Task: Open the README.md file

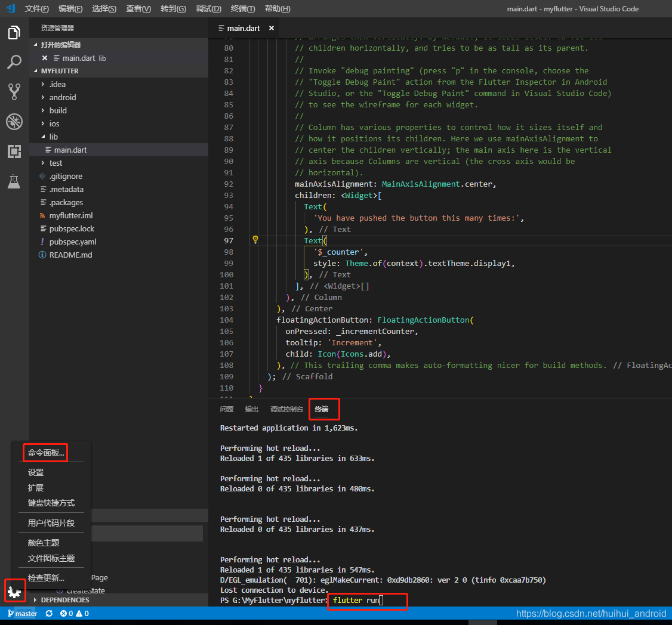Action: 119,255
